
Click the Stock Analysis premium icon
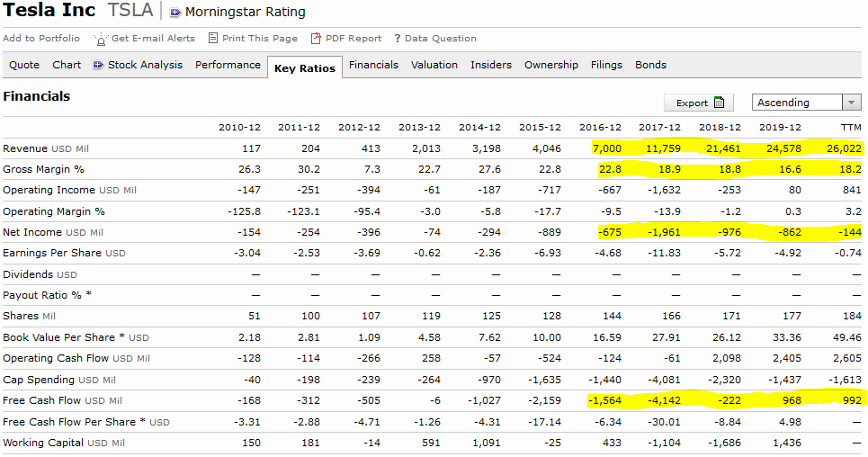[x=98, y=65]
